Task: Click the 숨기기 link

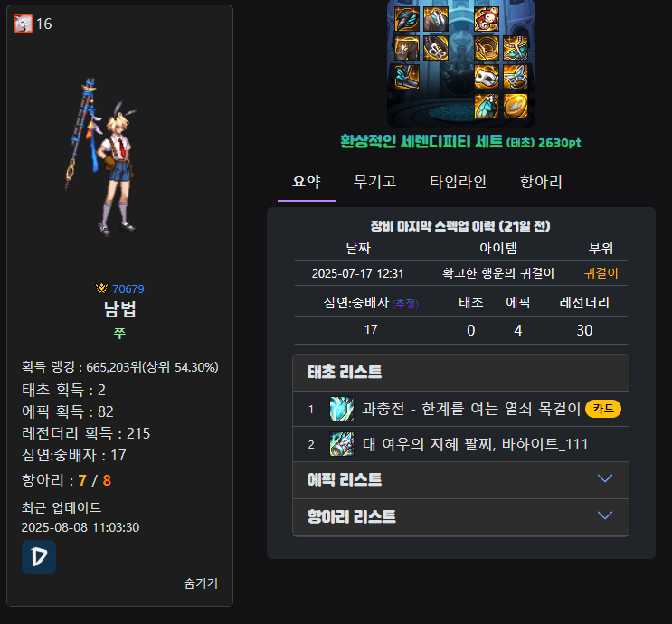Action: pyautogui.click(x=201, y=583)
